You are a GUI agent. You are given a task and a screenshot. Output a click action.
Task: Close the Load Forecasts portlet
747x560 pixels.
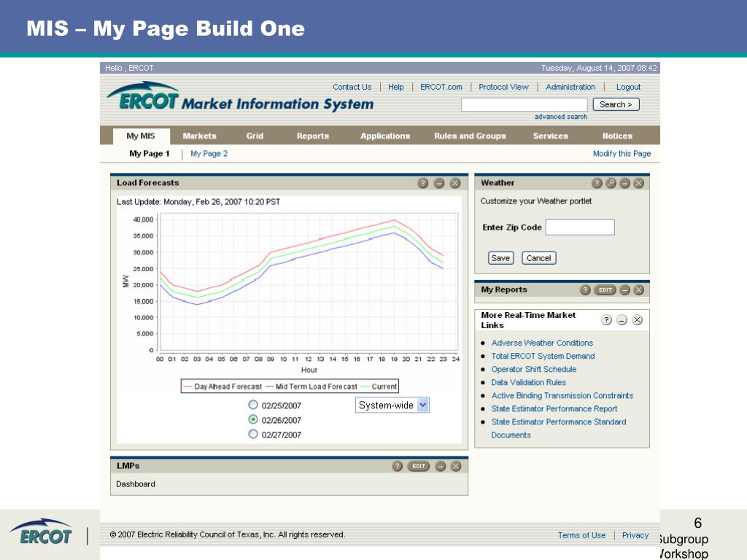click(455, 183)
